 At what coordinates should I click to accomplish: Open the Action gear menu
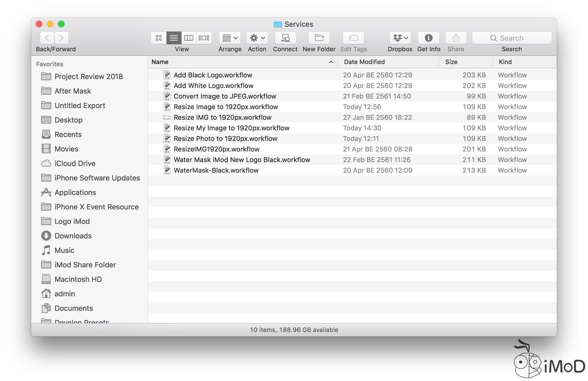pos(257,38)
